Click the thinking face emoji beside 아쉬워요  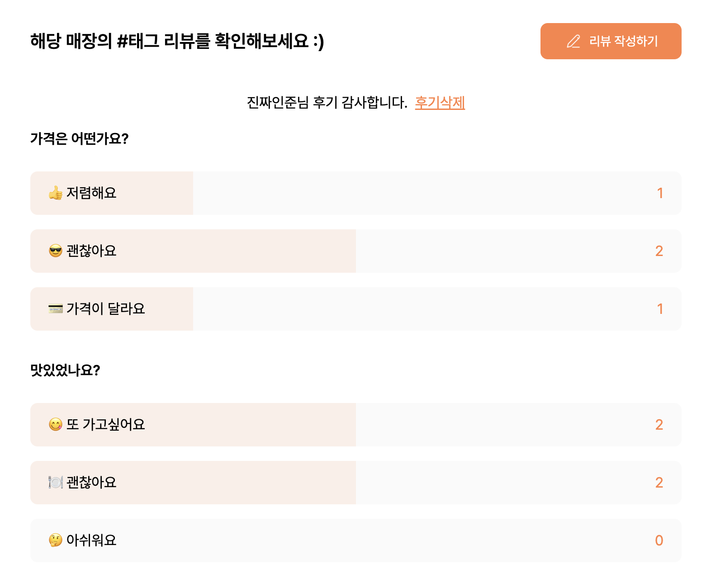pyautogui.click(x=56, y=541)
